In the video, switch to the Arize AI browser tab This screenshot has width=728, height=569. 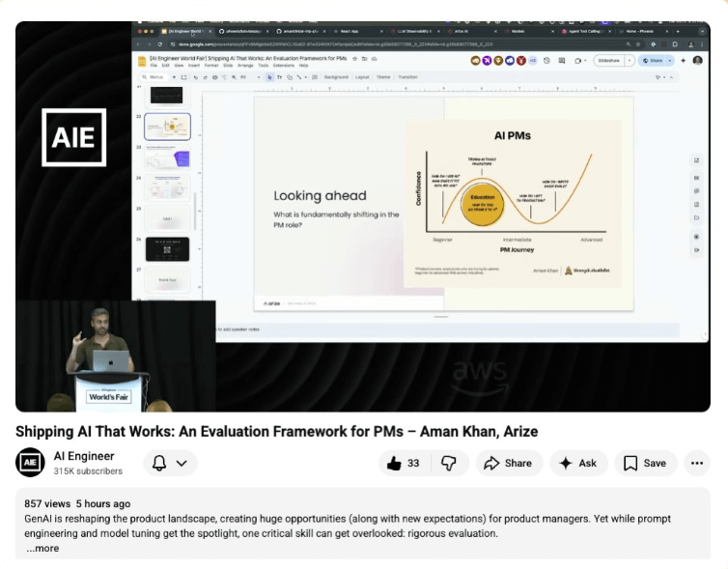click(x=470, y=31)
